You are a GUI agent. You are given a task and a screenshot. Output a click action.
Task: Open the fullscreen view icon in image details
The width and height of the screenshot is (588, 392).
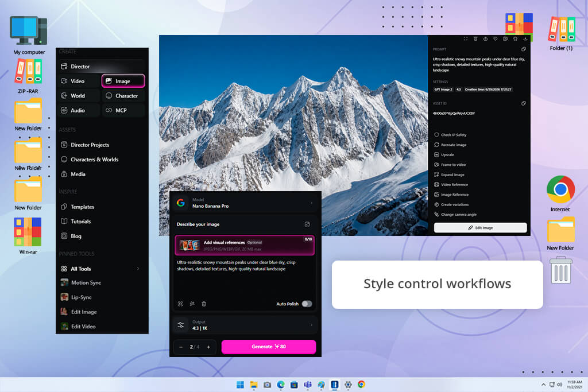(465, 38)
